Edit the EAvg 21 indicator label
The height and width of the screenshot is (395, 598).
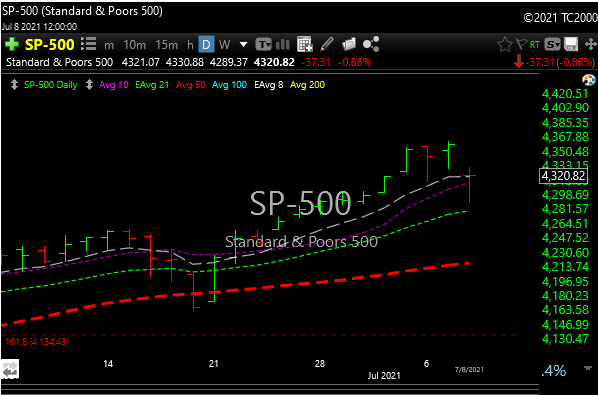click(x=152, y=85)
